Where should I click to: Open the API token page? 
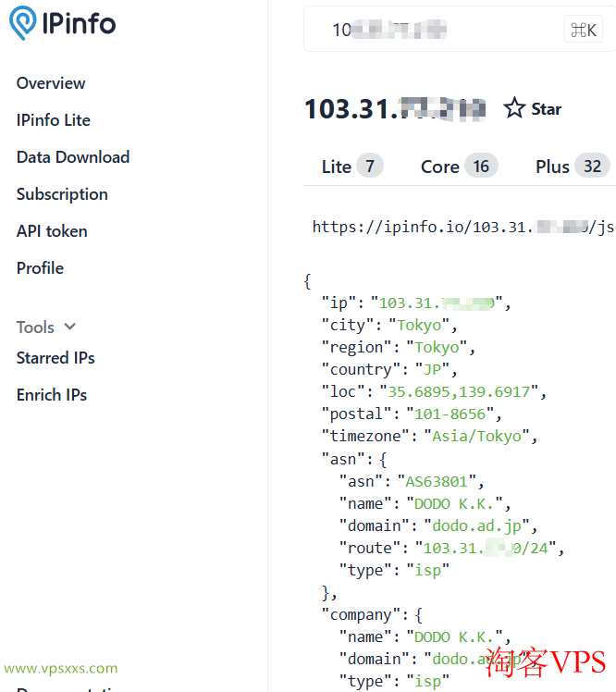(x=52, y=231)
